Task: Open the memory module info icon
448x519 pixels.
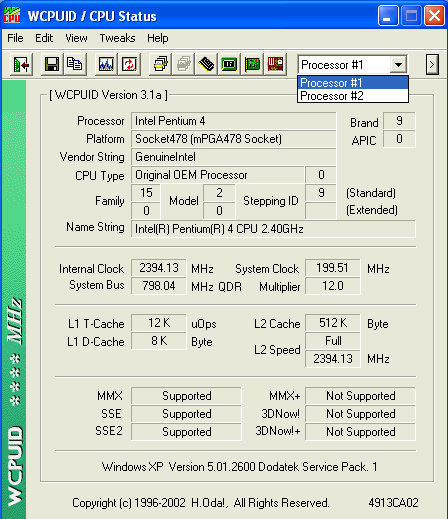Action: pos(206,64)
